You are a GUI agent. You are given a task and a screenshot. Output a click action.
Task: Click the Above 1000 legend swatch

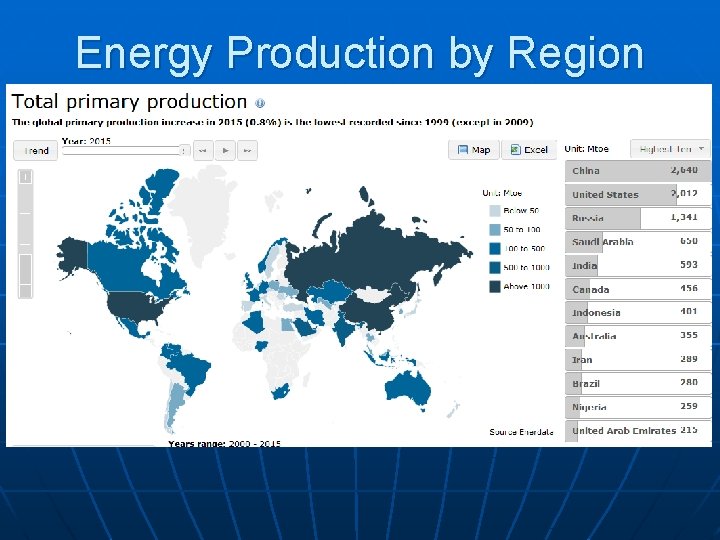pos(495,287)
